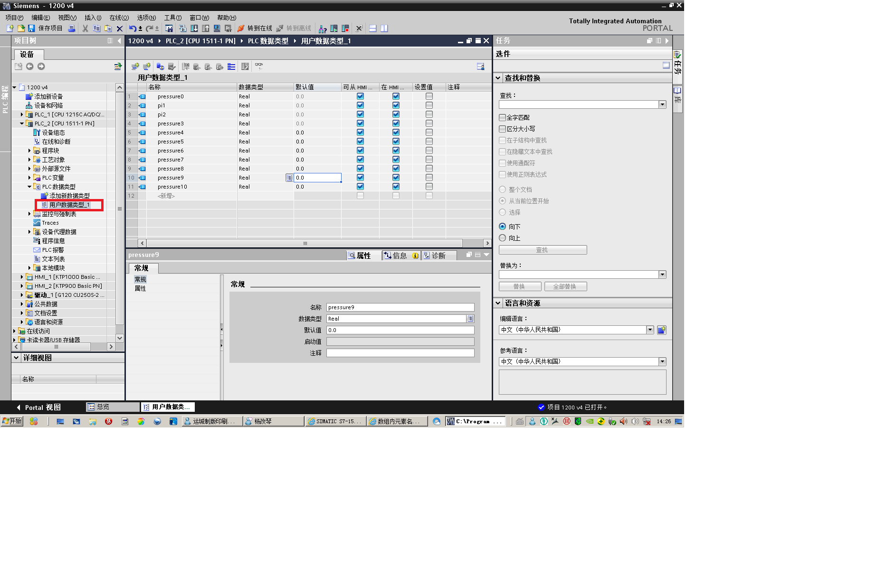The width and height of the screenshot is (896, 588).
Task: Navigate back in the project tree toolbar
Action: point(30,66)
